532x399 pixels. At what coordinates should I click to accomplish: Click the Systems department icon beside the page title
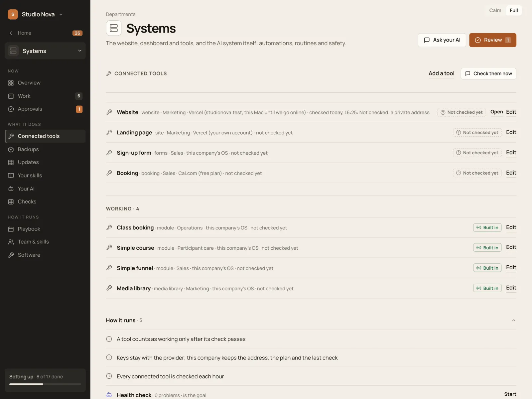click(x=114, y=28)
